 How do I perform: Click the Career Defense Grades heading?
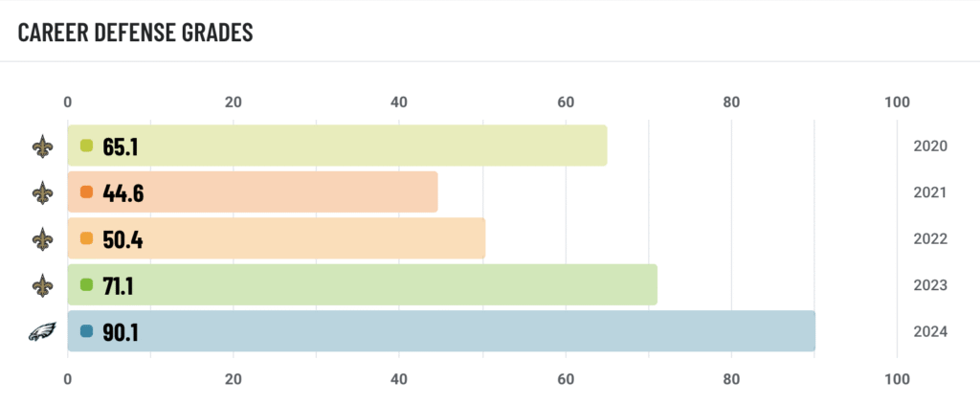click(135, 33)
